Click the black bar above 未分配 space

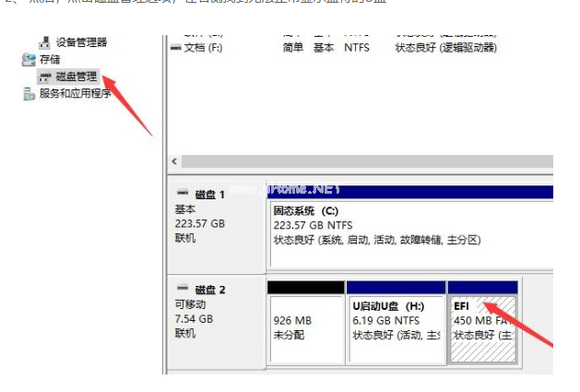point(305,288)
